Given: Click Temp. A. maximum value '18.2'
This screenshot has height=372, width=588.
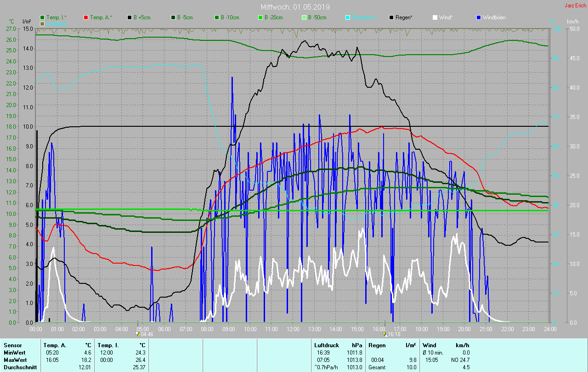Looking at the screenshot, I should click(86, 360).
